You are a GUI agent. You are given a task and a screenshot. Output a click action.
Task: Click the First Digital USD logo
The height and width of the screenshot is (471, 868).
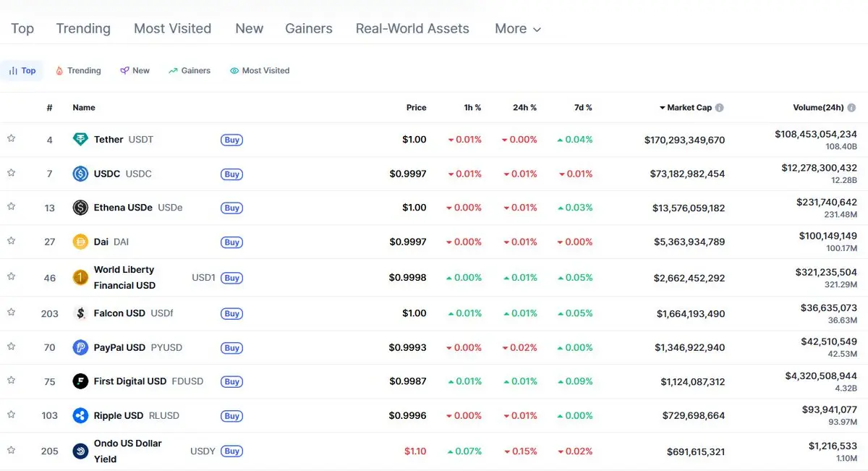[80, 381]
